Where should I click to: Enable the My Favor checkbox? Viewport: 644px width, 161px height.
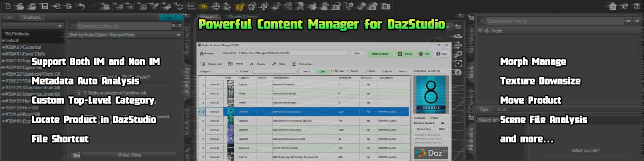point(332,71)
